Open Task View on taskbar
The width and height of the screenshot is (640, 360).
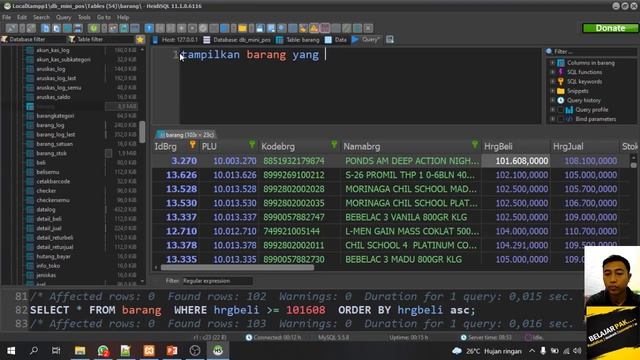coord(56,351)
